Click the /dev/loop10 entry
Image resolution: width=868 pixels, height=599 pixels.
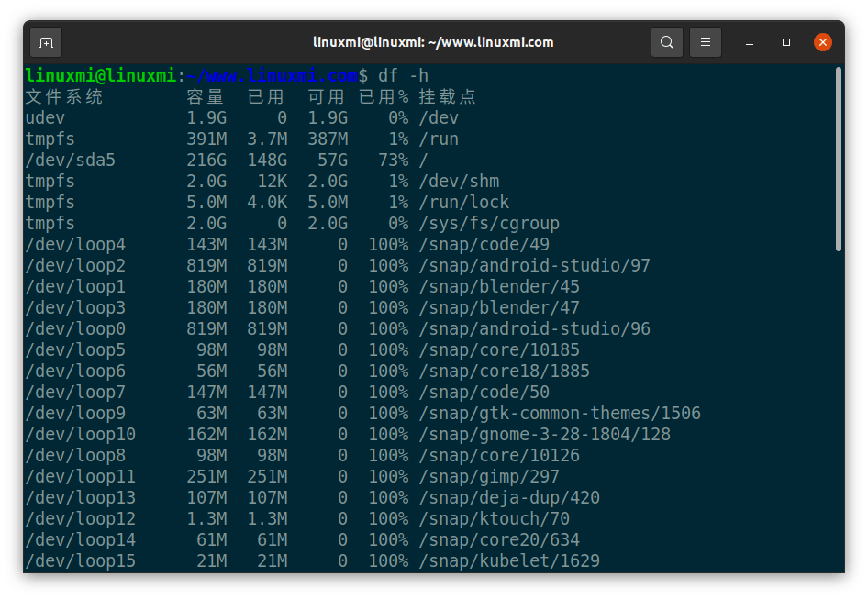80,435
